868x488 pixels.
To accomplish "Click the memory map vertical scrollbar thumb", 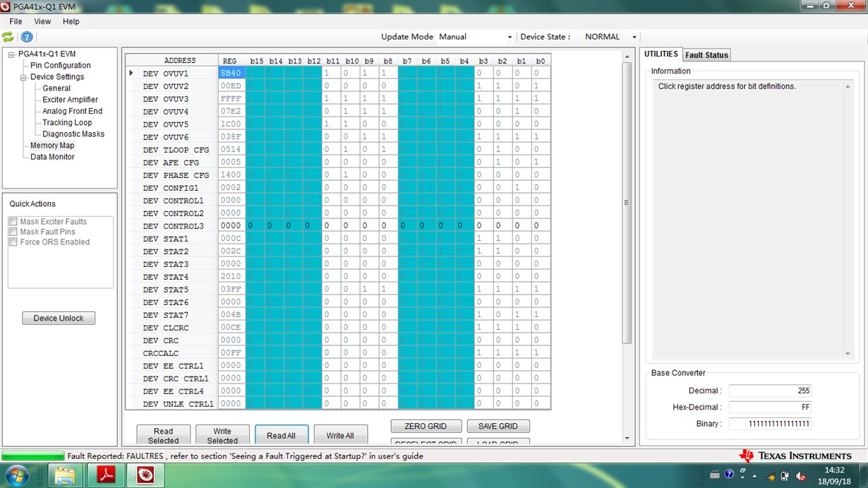I will [627, 203].
